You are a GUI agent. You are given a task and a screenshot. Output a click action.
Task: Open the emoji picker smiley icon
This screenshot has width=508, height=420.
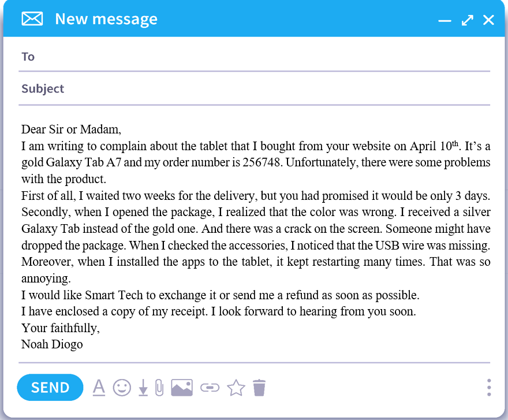tap(122, 387)
